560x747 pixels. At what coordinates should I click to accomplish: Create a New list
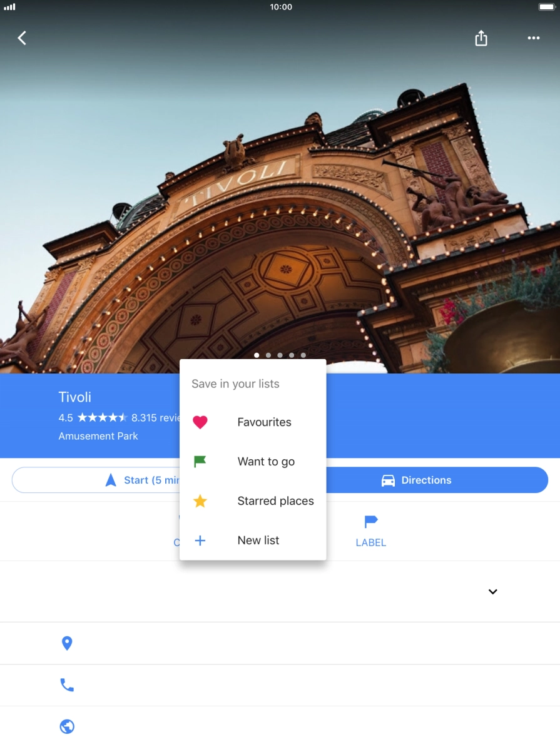[258, 541]
